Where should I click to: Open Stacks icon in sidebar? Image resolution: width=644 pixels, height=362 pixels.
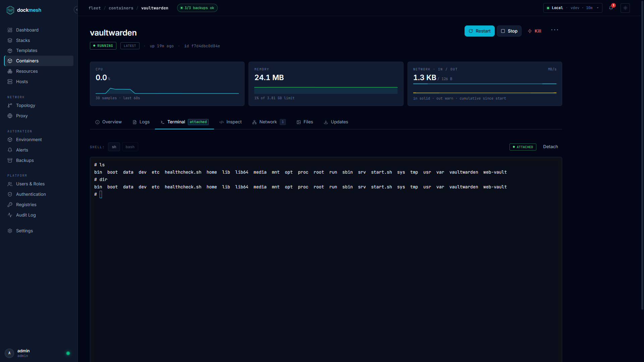pyautogui.click(x=10, y=40)
